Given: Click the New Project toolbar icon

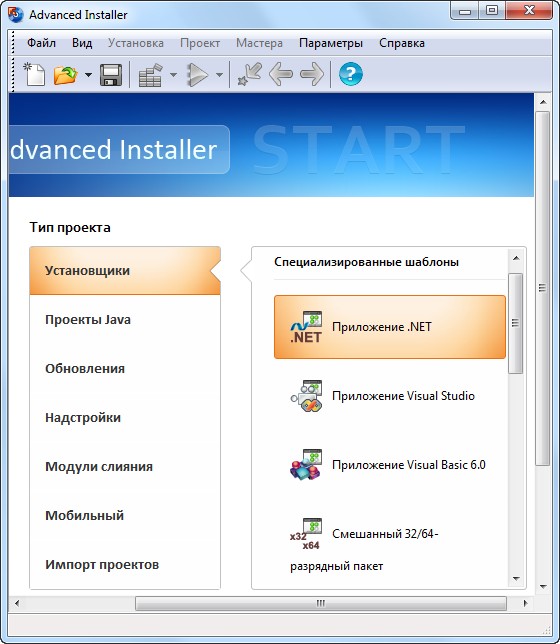Looking at the screenshot, I should 34,74.
